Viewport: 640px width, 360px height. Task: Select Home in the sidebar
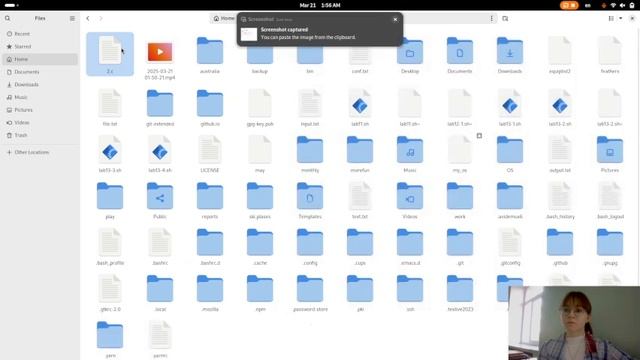tap(40, 59)
